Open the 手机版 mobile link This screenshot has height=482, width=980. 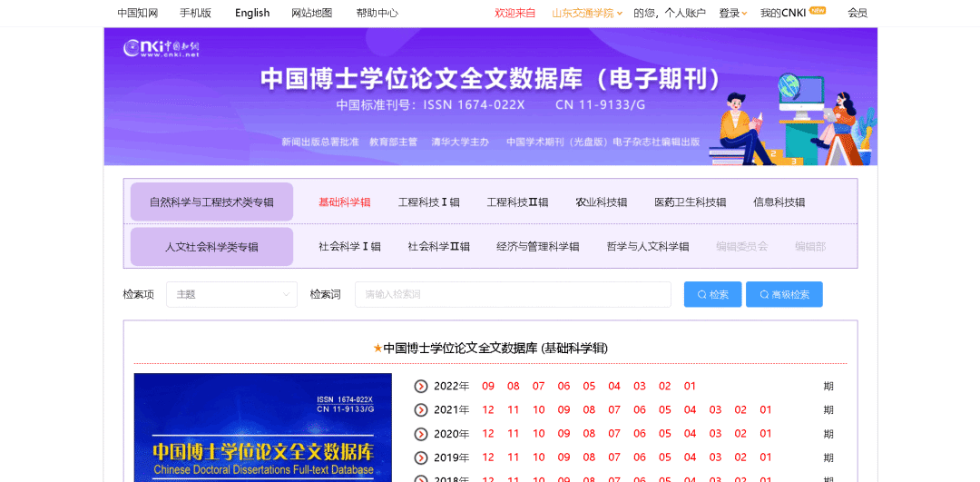[195, 13]
